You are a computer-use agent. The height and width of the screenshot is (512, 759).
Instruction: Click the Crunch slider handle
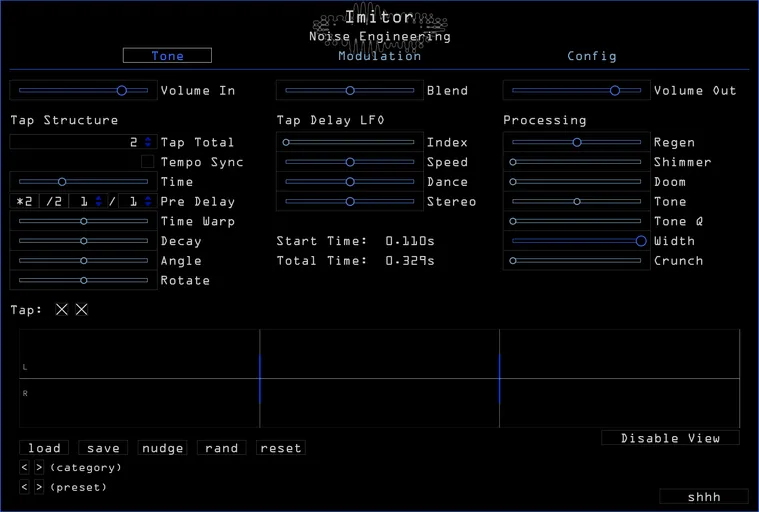[513, 261]
